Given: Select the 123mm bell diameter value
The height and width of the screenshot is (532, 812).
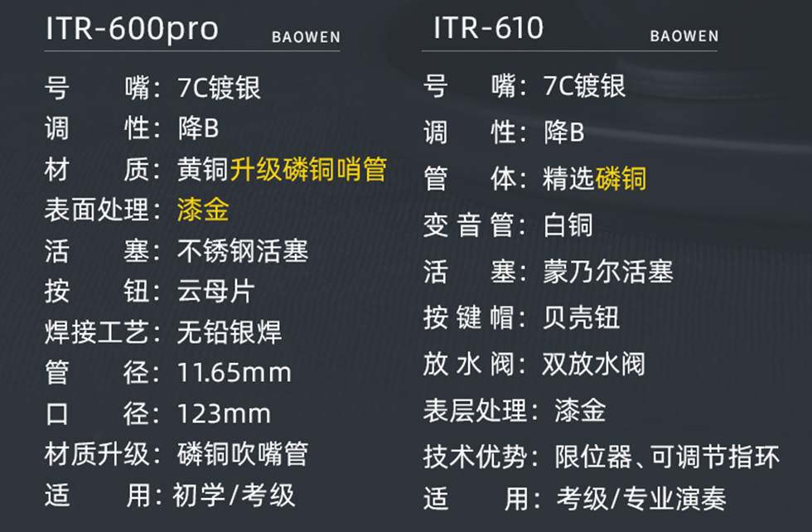Looking at the screenshot, I should (225, 414).
